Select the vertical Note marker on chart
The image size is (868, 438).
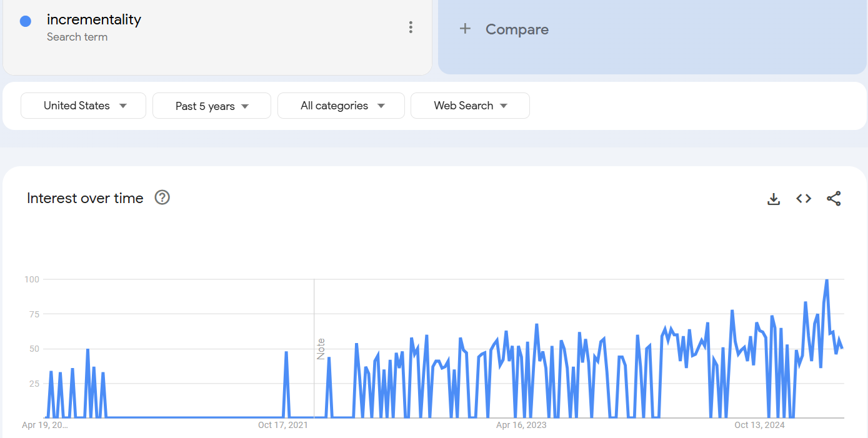click(x=321, y=349)
